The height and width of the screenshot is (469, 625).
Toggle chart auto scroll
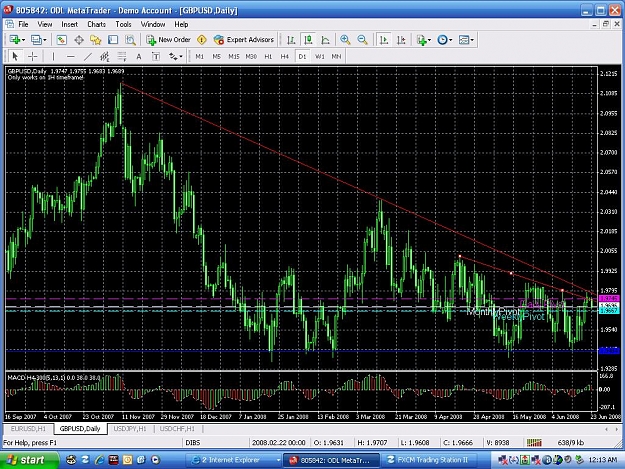[384, 40]
